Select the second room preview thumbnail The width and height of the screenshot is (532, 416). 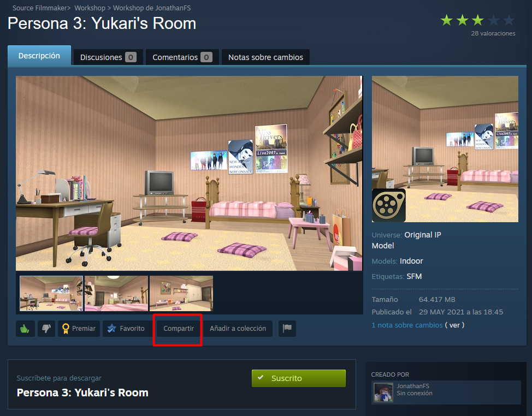[116, 293]
